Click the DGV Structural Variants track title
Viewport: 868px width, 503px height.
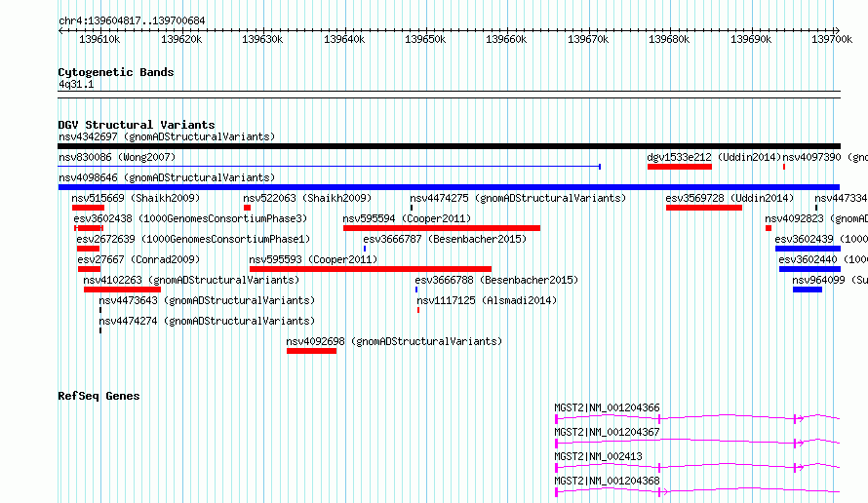click(137, 125)
